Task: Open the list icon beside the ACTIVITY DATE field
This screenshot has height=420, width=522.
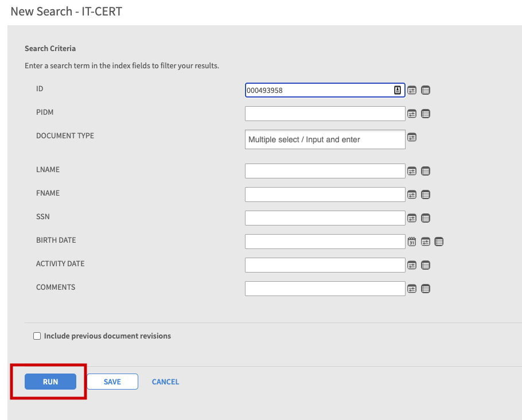Action: 426,265
